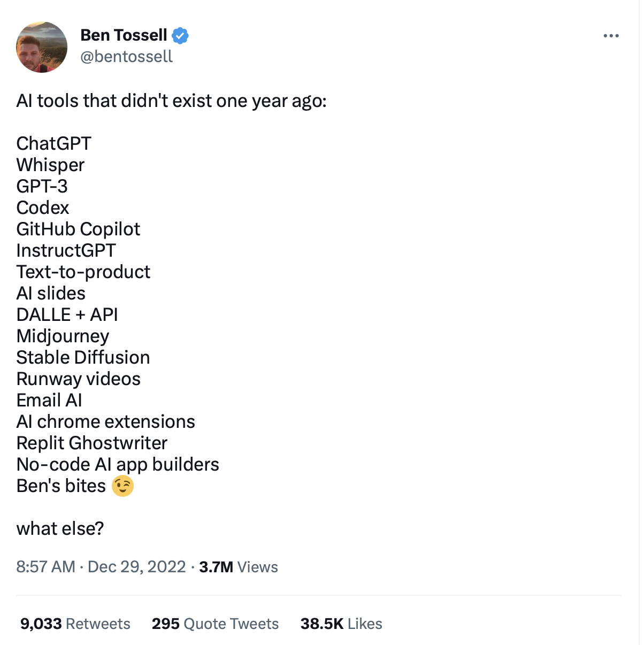Click the GitHub Copilot text line
This screenshot has width=644, height=645.
pyautogui.click(x=78, y=229)
